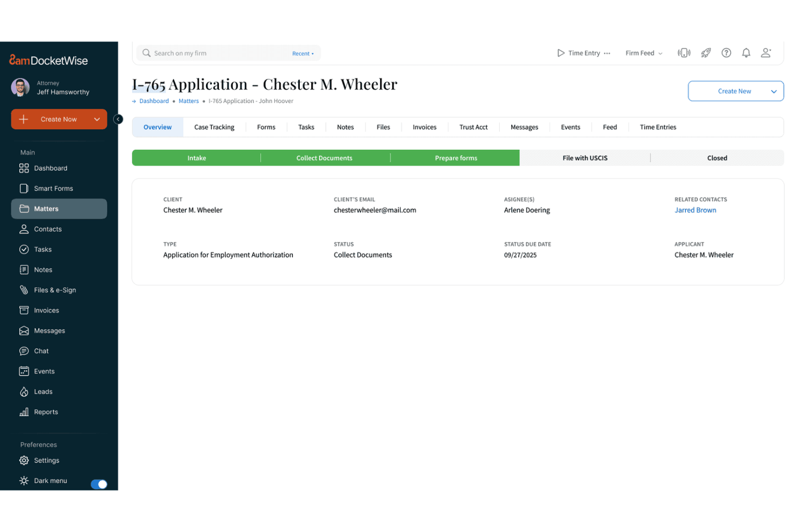The width and height of the screenshot is (798, 532).
Task: Click the Settings gear icon
Action: click(x=24, y=460)
